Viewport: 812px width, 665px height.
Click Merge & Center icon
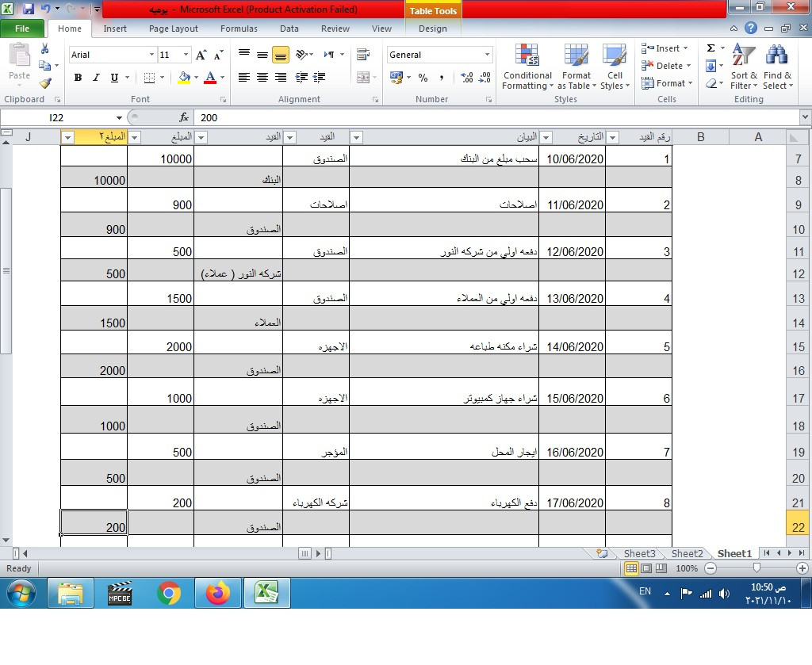pyautogui.click(x=363, y=78)
